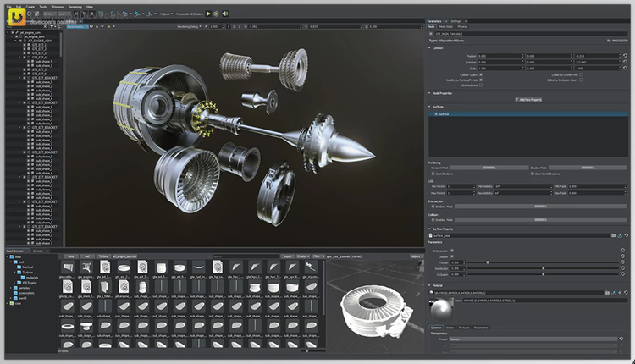This screenshot has width=635, height=364.
Task: Open the Rendering Debug dropdown
Action: pos(189,26)
